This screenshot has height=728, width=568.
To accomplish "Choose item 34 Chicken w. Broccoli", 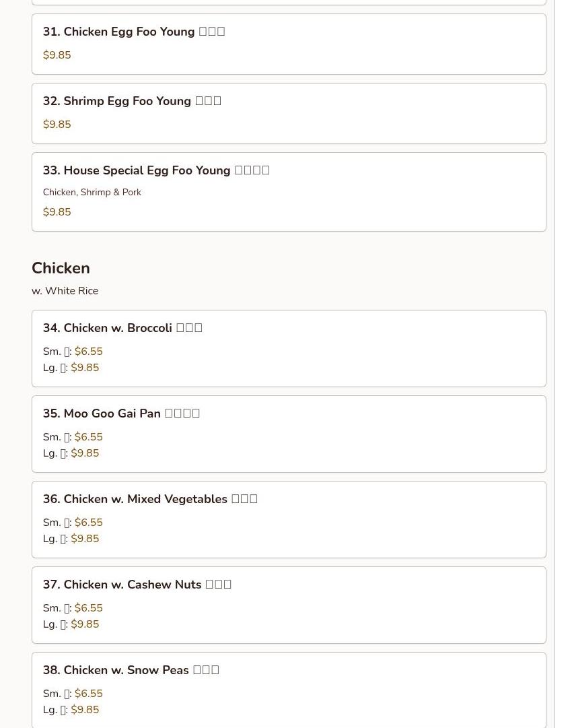I will pyautogui.click(x=289, y=348).
